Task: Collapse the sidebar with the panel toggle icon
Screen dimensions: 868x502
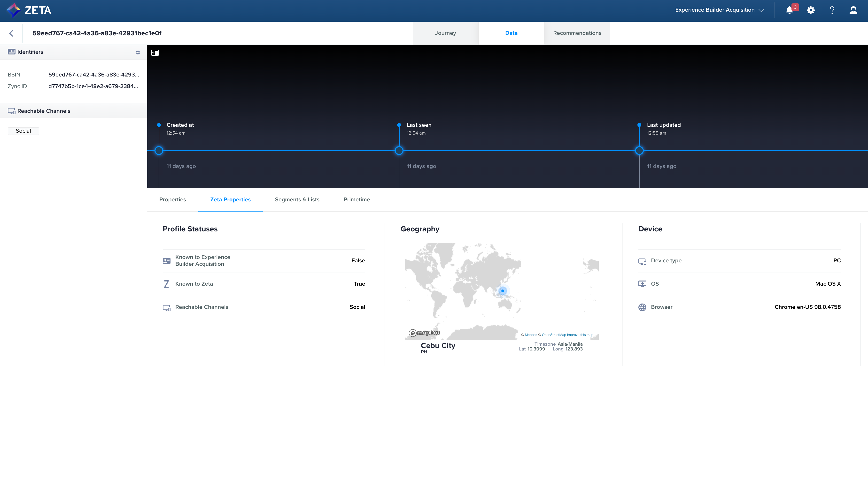Action: [x=155, y=53]
